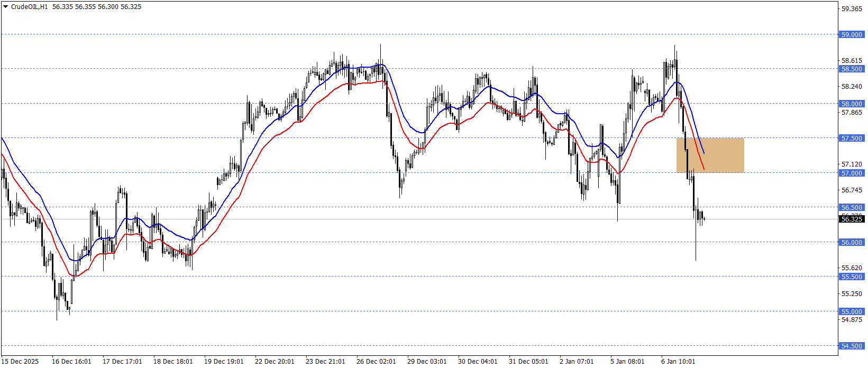Click the 15 Dec 2025 date on time axis
868x368 pixels.
[x=20, y=362]
